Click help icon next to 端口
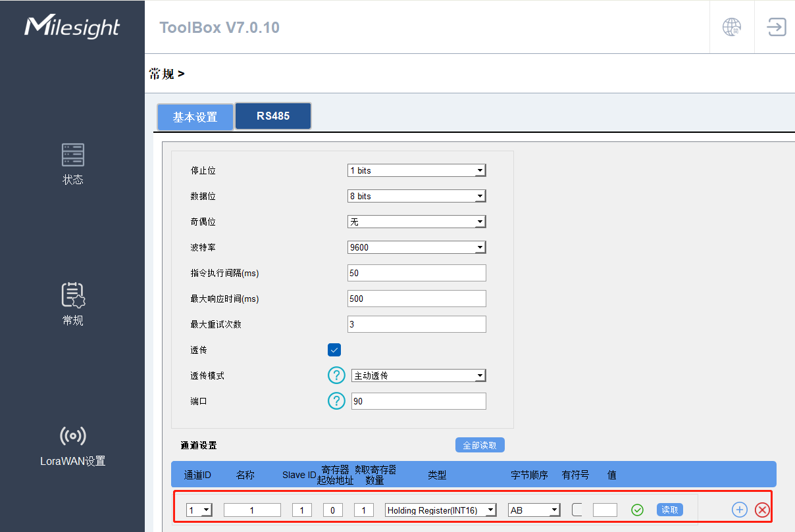 click(x=336, y=401)
